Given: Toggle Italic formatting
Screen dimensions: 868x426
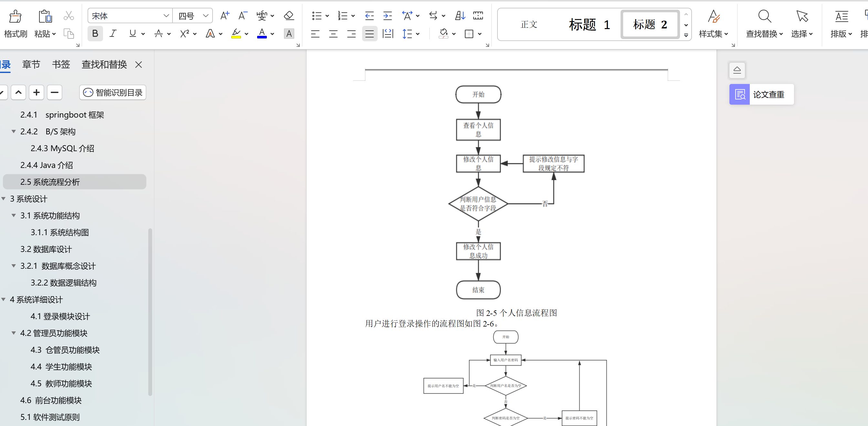Looking at the screenshot, I should (x=113, y=34).
